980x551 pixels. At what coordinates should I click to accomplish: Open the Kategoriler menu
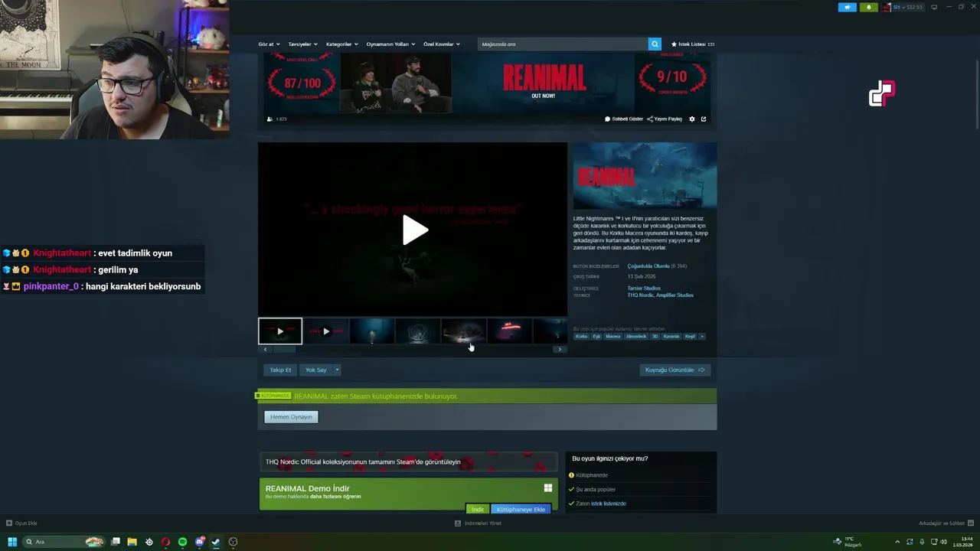pyautogui.click(x=341, y=44)
